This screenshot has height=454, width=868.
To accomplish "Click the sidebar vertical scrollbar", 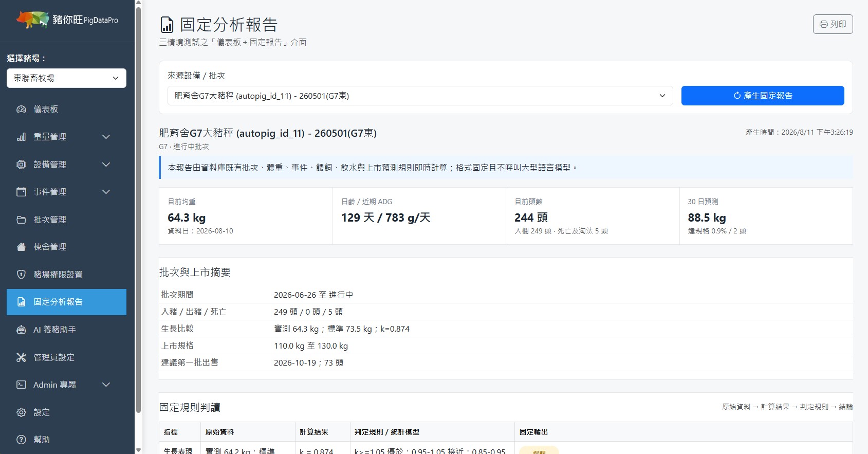I will coord(138,211).
